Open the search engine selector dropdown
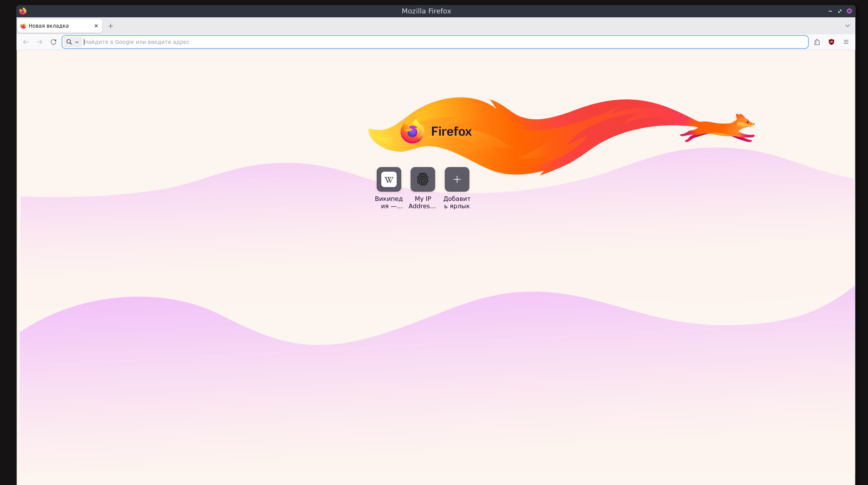The height and width of the screenshot is (485, 868). [73, 42]
